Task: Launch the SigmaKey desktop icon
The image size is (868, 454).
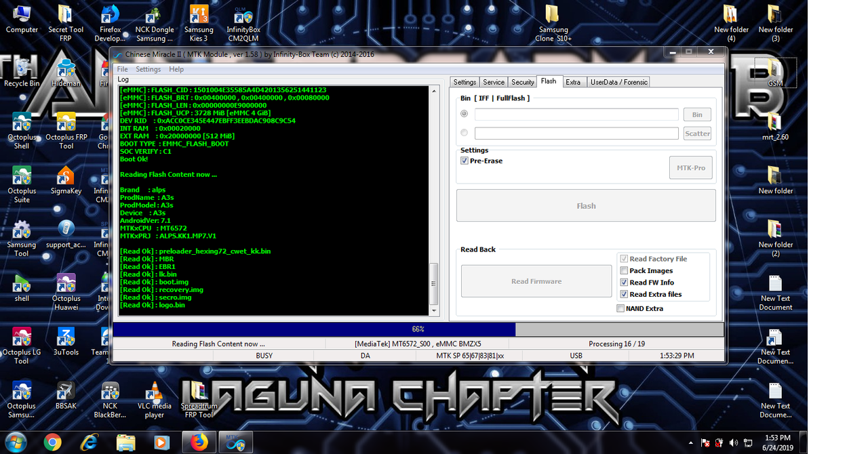Action: (66, 180)
